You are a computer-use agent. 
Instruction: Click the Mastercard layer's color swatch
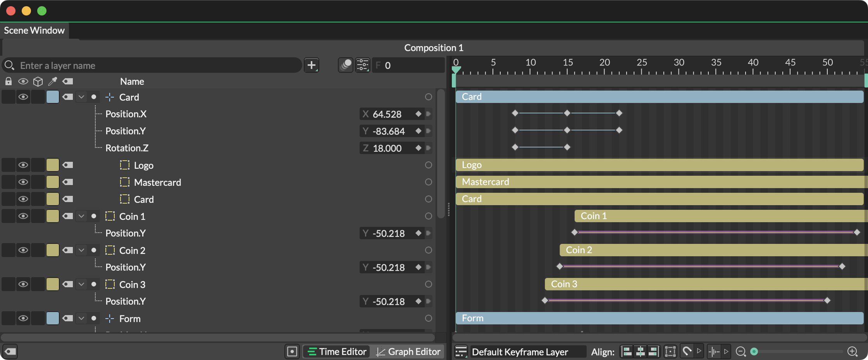pos(53,182)
